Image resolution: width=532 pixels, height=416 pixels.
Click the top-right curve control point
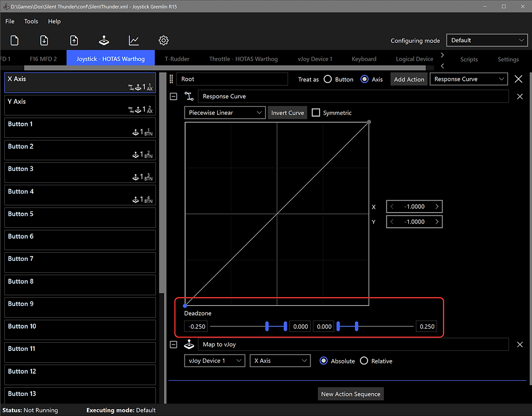(x=369, y=121)
